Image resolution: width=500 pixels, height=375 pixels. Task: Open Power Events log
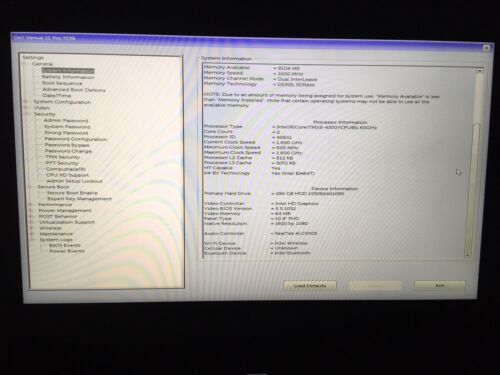click(67, 251)
